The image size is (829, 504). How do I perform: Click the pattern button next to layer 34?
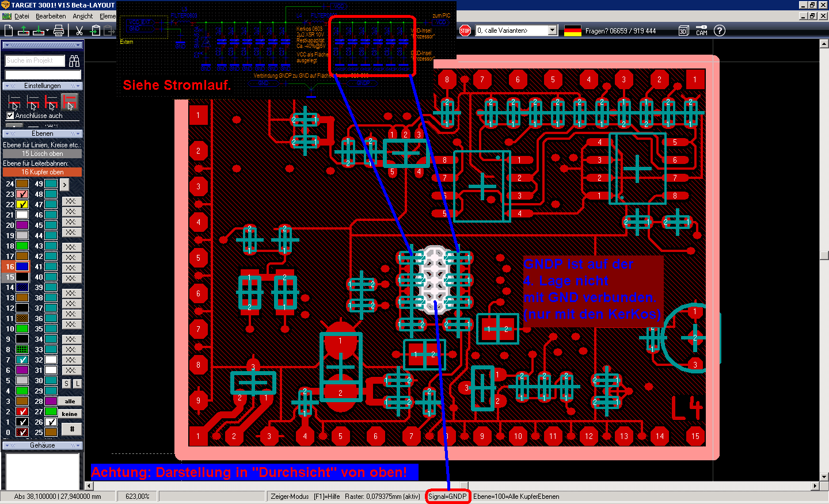[x=71, y=339]
